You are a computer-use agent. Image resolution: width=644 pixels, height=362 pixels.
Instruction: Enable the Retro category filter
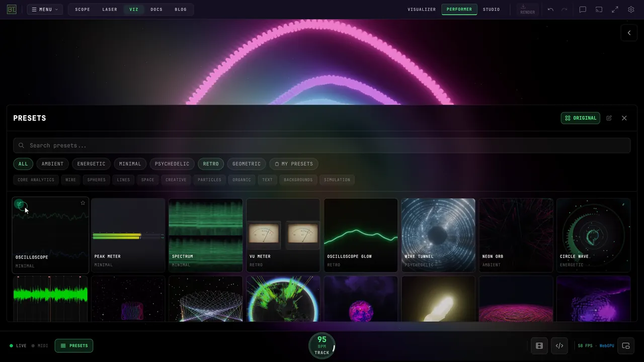211,164
